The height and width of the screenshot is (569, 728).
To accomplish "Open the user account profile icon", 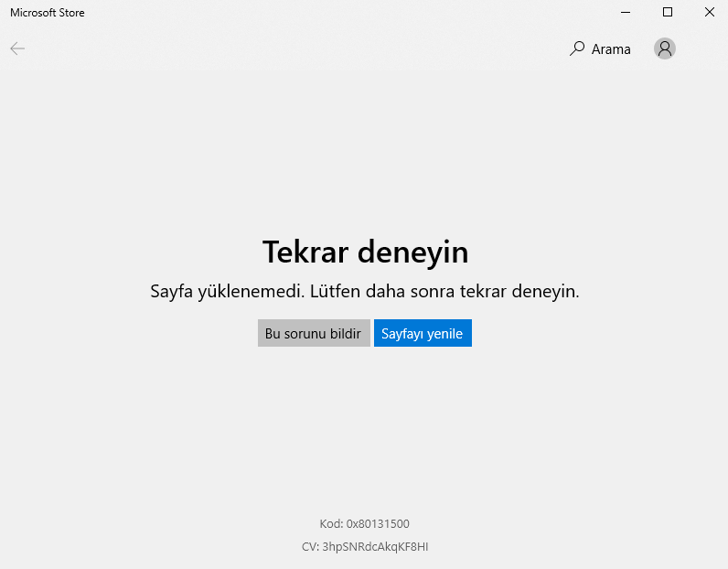I will [x=664, y=48].
